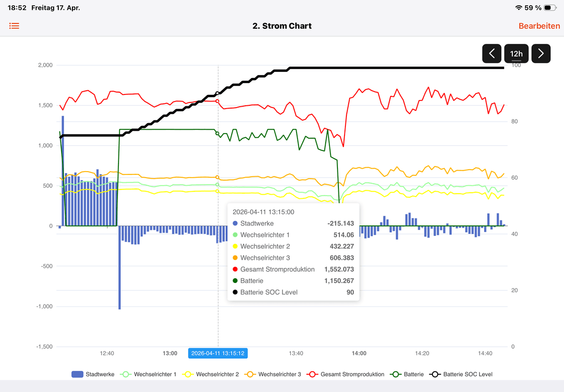This screenshot has width=564, height=392.
Task: Toggle Wechselrichter 1 legend entry
Action: [x=149, y=374]
